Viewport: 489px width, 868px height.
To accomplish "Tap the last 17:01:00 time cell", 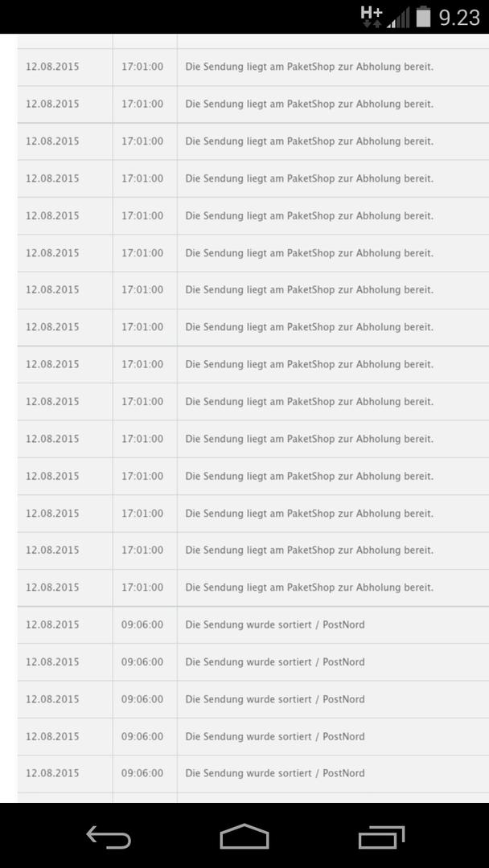I will tap(142, 588).
